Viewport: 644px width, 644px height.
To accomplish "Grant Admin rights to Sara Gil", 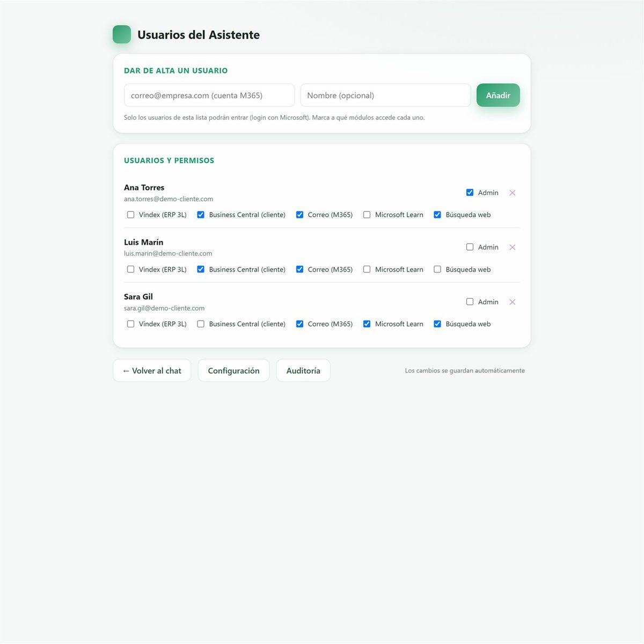I will pyautogui.click(x=470, y=302).
